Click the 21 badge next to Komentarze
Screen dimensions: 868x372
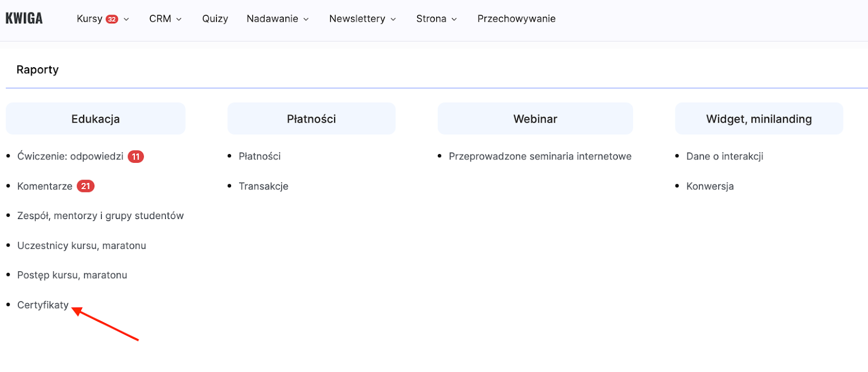coord(86,186)
